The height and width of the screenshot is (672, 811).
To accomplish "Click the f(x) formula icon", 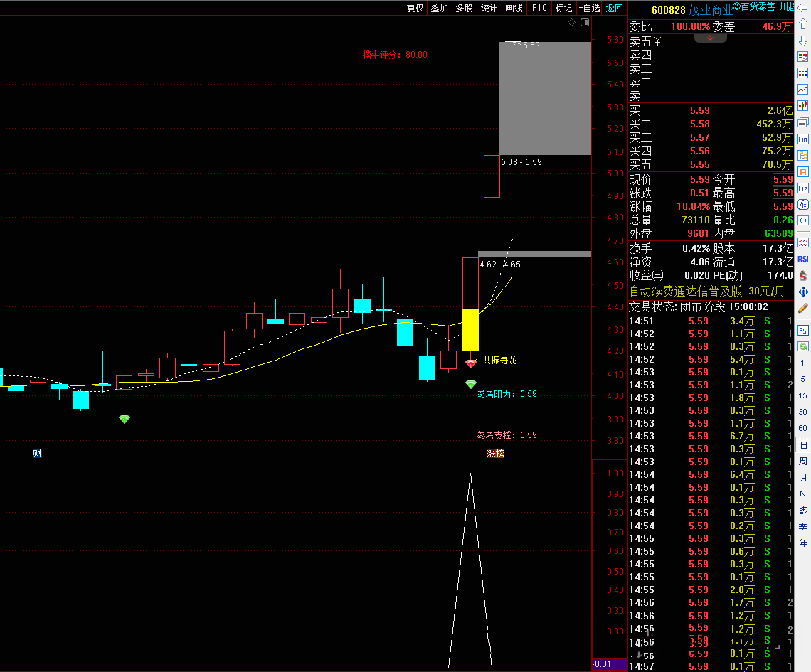I will pos(803,205).
